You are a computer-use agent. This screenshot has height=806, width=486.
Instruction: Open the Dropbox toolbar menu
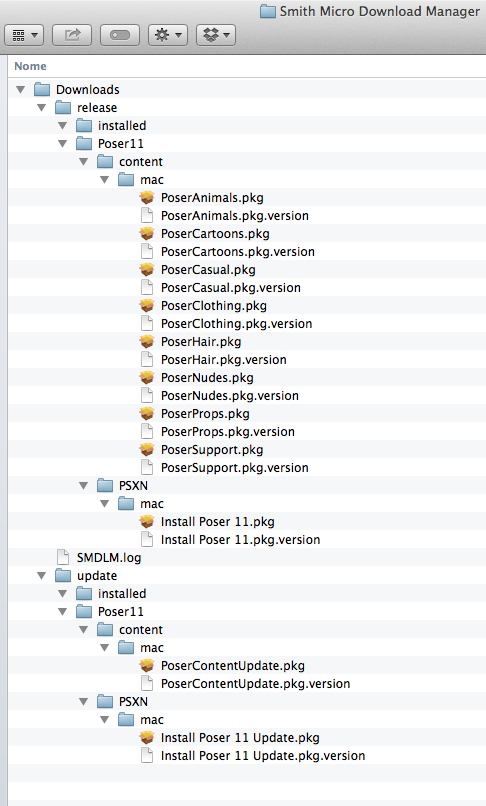(x=216, y=35)
